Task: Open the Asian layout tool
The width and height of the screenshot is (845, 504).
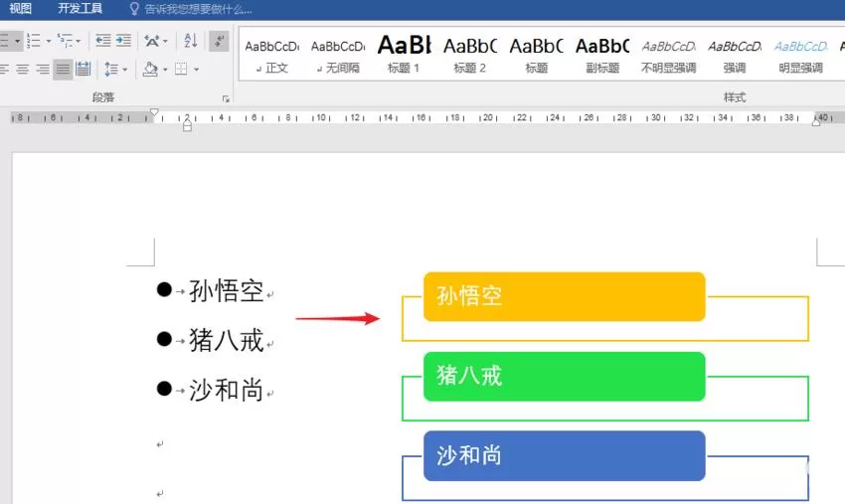Action: (151, 41)
